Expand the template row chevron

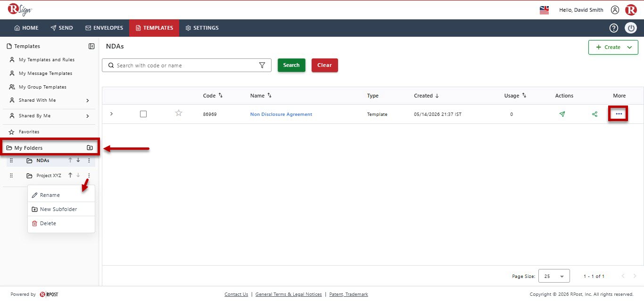point(111,114)
